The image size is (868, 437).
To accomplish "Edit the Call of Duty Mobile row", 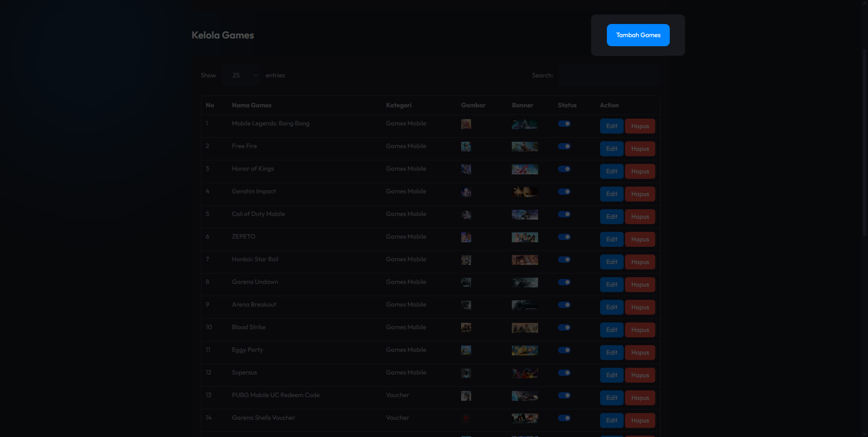I will tap(611, 216).
